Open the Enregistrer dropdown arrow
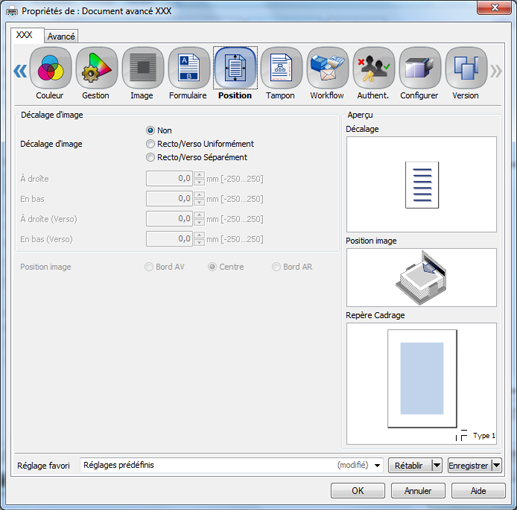517x510 pixels. coord(496,465)
